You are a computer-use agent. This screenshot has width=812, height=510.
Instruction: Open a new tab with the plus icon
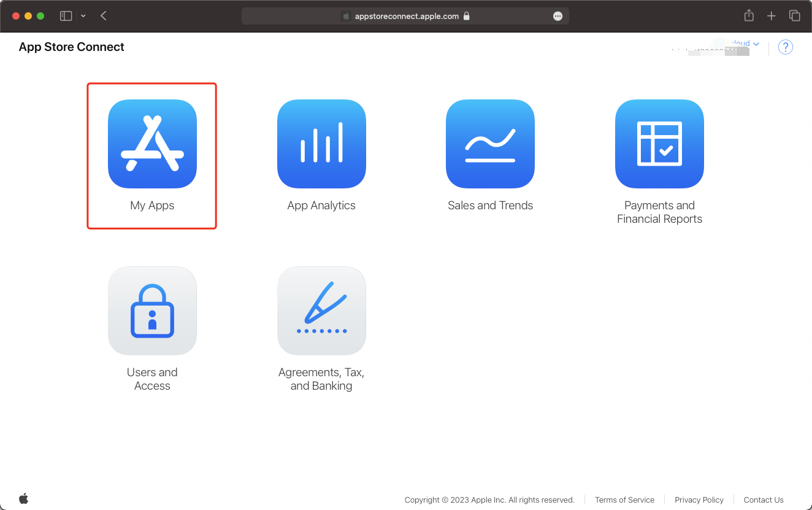point(772,16)
